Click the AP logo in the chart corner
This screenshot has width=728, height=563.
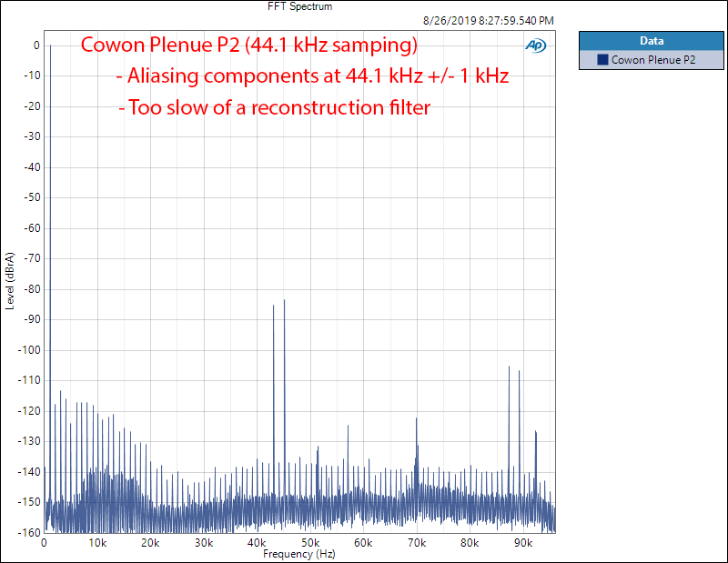(536, 45)
